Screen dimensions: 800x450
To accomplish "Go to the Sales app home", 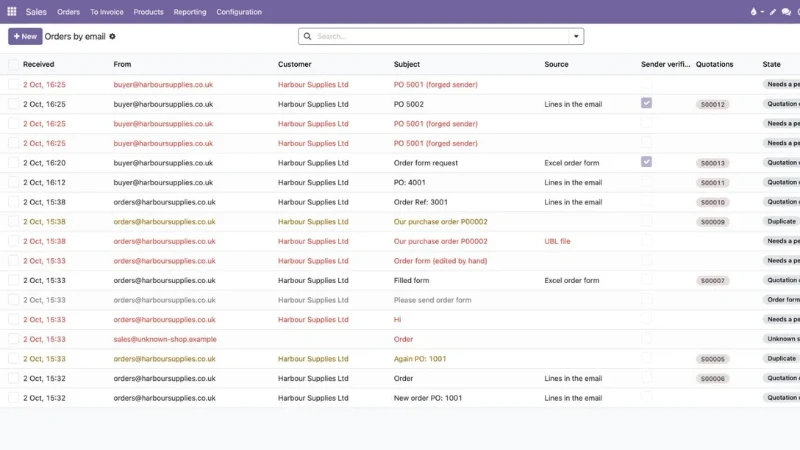I will tap(36, 12).
